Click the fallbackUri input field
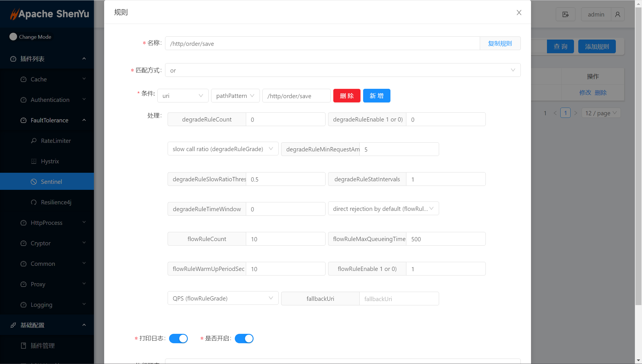 coord(399,299)
